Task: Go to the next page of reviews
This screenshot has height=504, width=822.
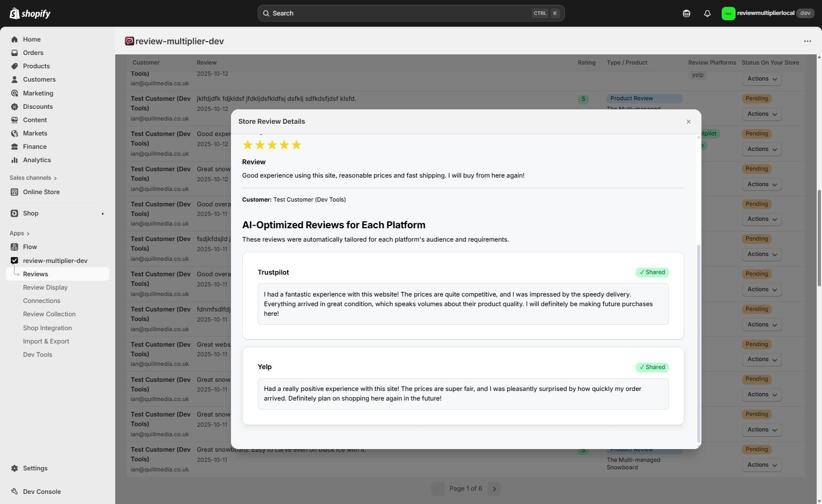Action: point(494,488)
